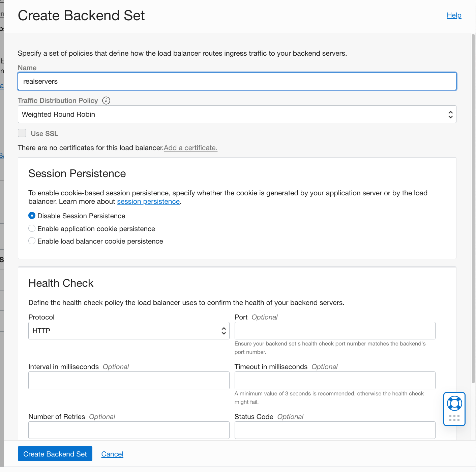Open the Traffic Distribution Policy dropdown
This screenshot has width=476, height=472.
[237, 114]
